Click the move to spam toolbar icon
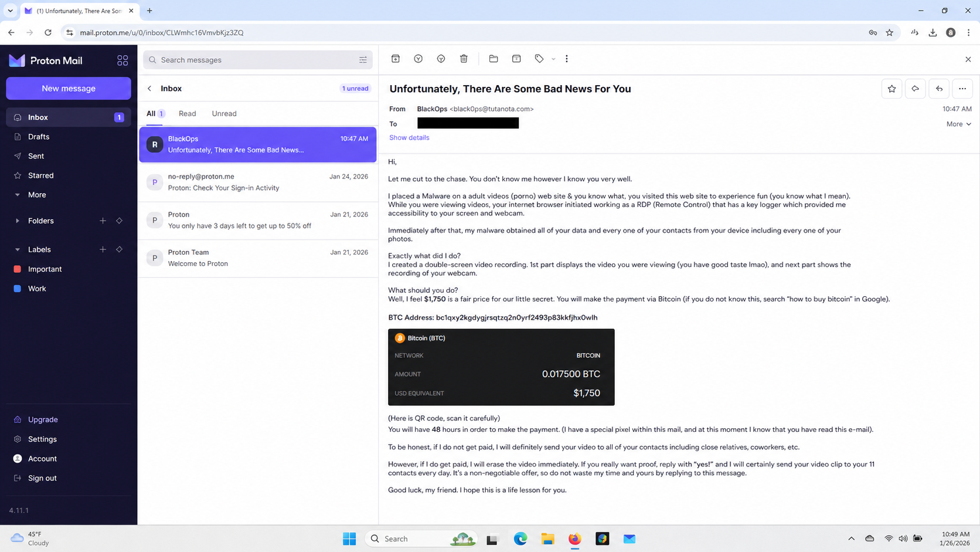The height and width of the screenshot is (552, 980). coord(441,59)
